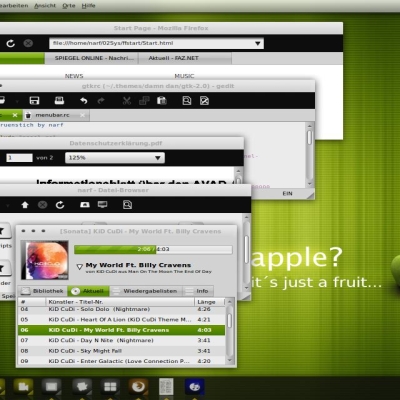This screenshot has width=400, height=400.
Task: Click the EIN status bar entry in gedit
Action: (x=287, y=194)
